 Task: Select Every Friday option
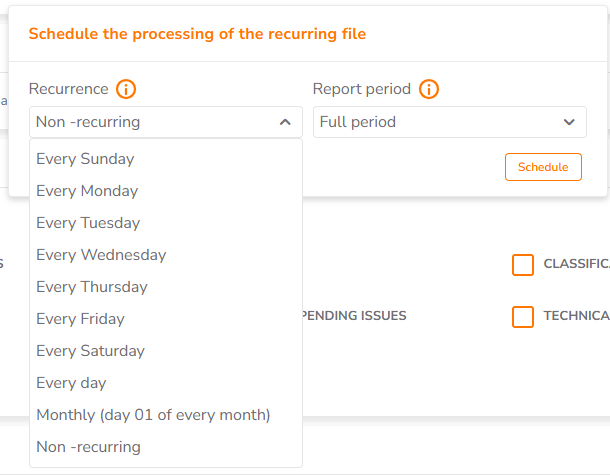[166, 319]
